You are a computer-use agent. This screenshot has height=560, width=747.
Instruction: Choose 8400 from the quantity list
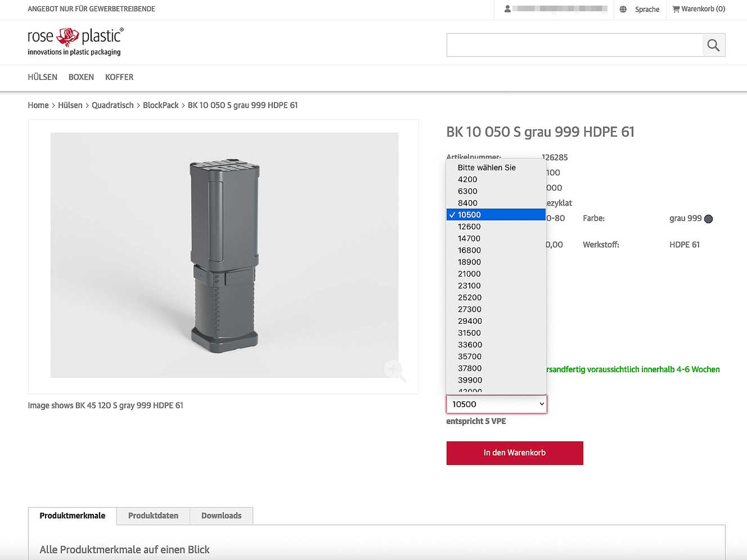pyautogui.click(x=496, y=203)
